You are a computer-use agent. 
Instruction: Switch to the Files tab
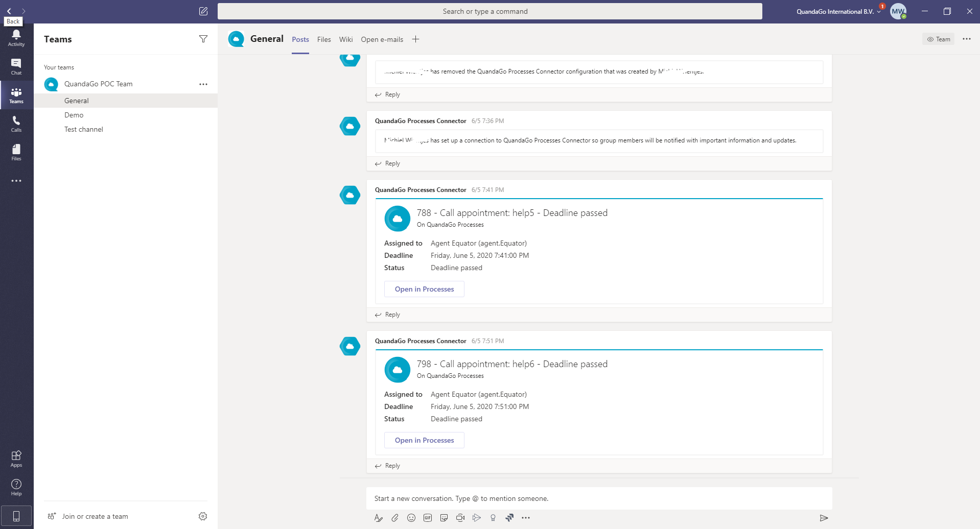click(x=324, y=39)
